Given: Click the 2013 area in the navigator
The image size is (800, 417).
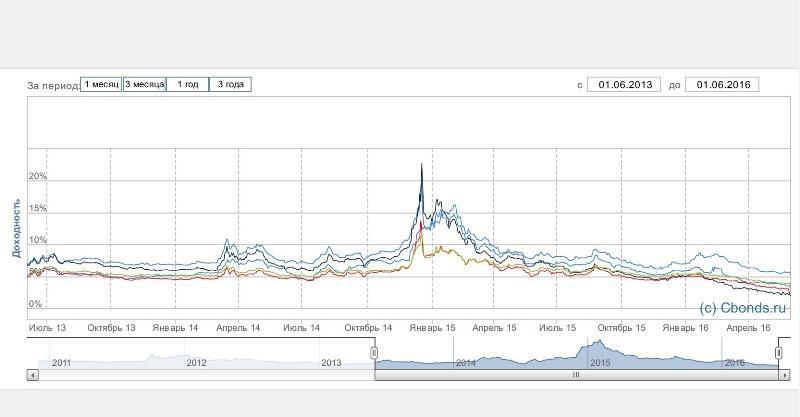Looking at the screenshot, I should 331,363.
